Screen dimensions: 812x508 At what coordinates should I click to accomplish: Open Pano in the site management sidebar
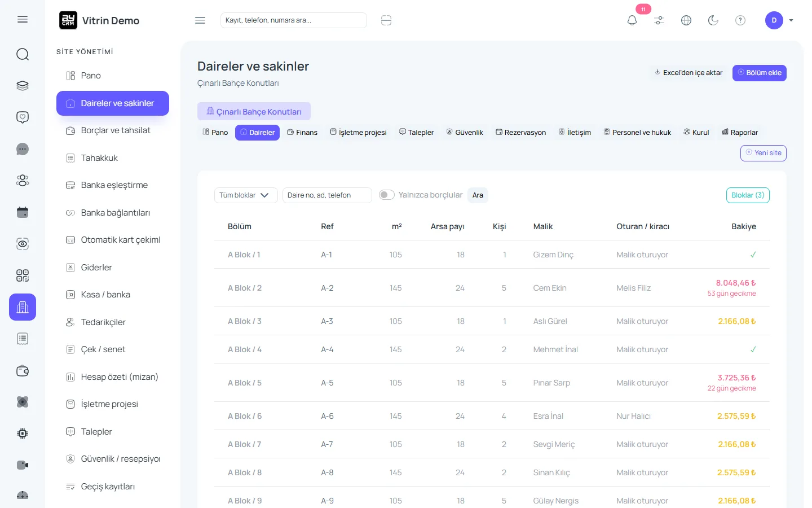click(x=113, y=76)
